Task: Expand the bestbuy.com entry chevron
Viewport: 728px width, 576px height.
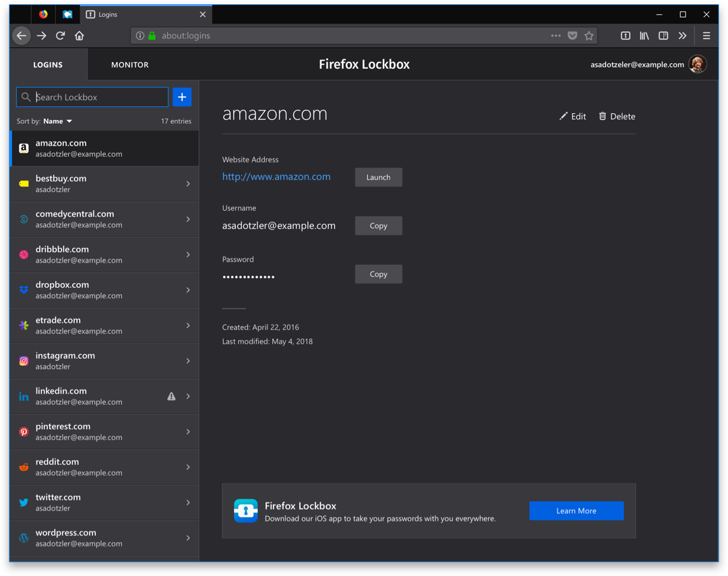Action: click(189, 183)
